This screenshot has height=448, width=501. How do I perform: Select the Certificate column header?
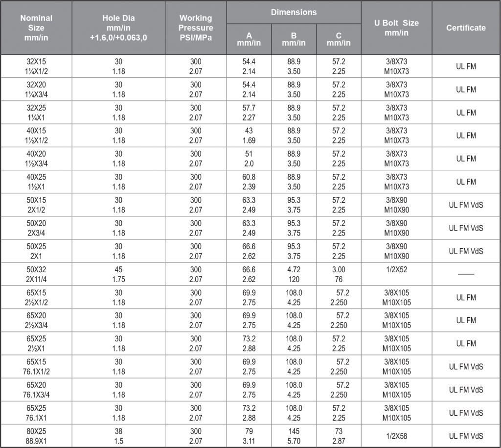point(466,28)
